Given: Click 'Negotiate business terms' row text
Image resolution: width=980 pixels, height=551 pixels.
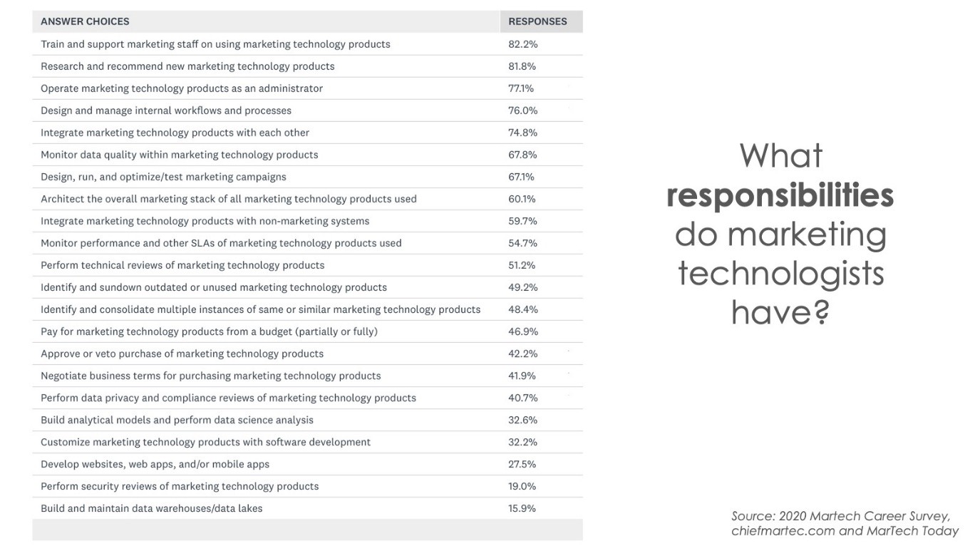Looking at the screenshot, I should pyautogui.click(x=211, y=376).
